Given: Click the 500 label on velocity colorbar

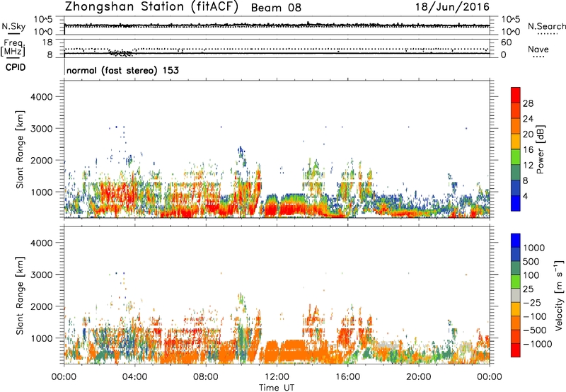Looking at the screenshot, I should coord(531,262).
